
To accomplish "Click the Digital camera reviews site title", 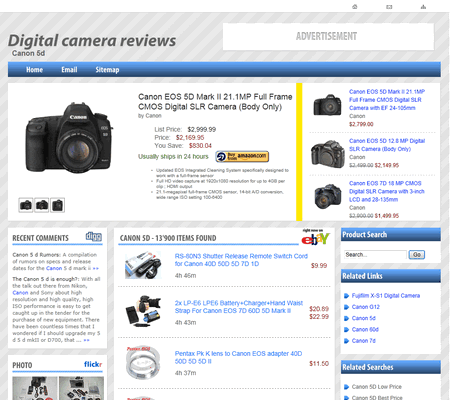I will [92, 41].
